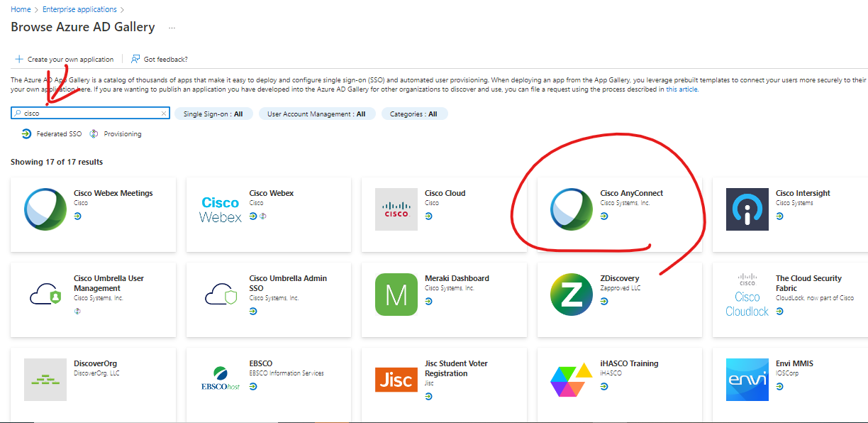Select The Cloud Security Fabric title

(808, 283)
